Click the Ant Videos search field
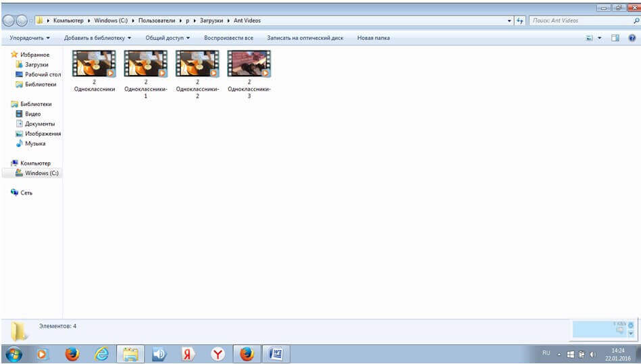Image resolution: width=641 pixels, height=364 pixels. (580, 21)
